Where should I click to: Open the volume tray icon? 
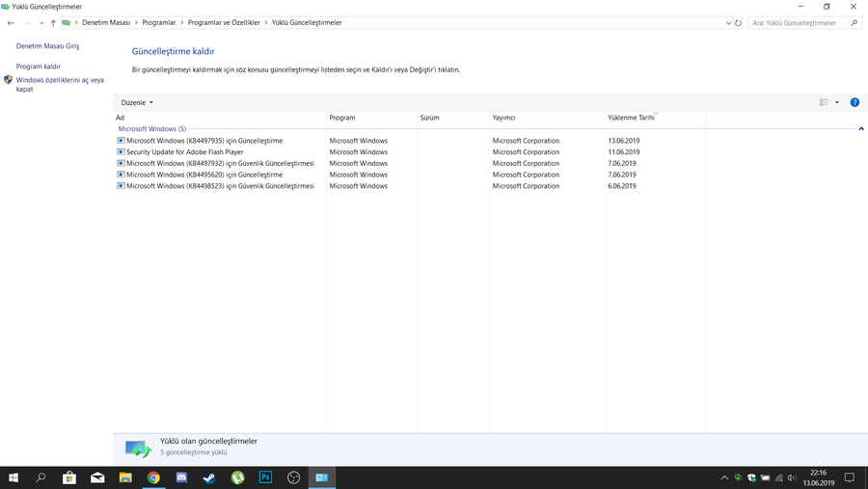coord(792,477)
